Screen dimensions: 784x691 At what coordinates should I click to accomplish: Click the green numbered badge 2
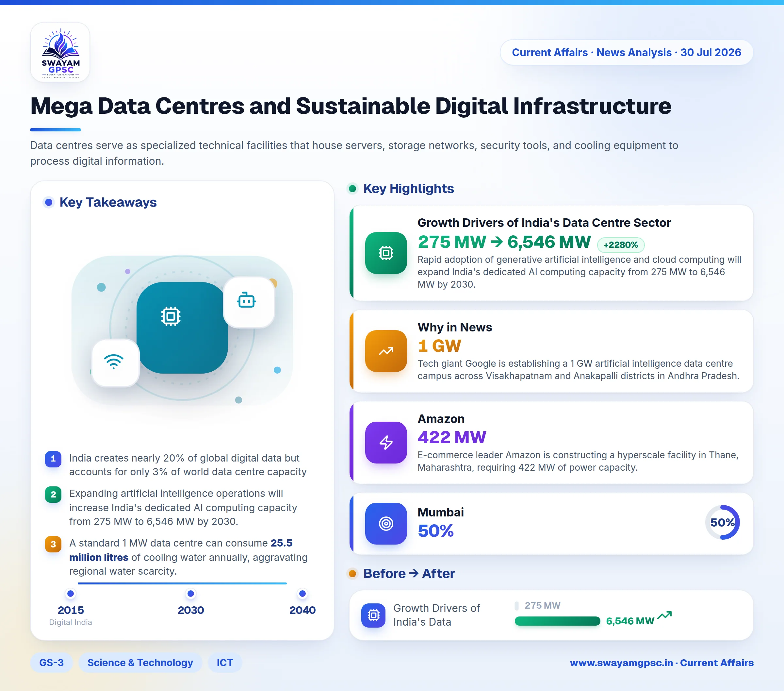pos(53,495)
